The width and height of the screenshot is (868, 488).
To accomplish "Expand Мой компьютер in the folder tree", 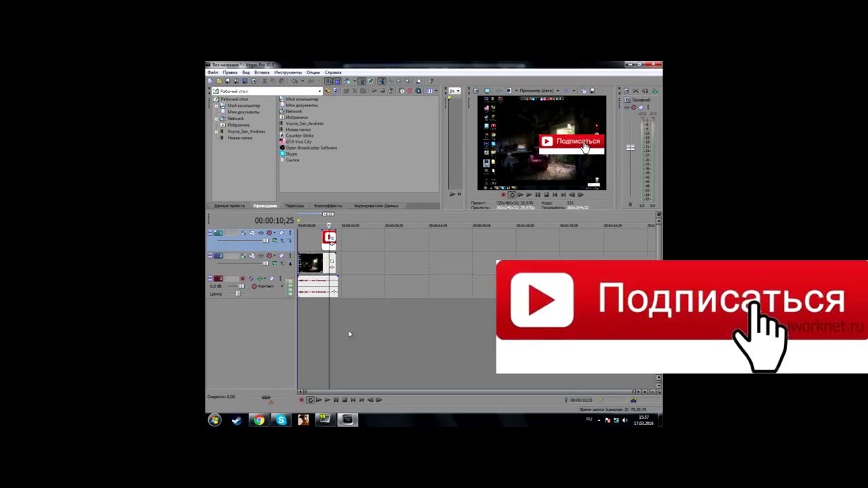I will coord(216,106).
